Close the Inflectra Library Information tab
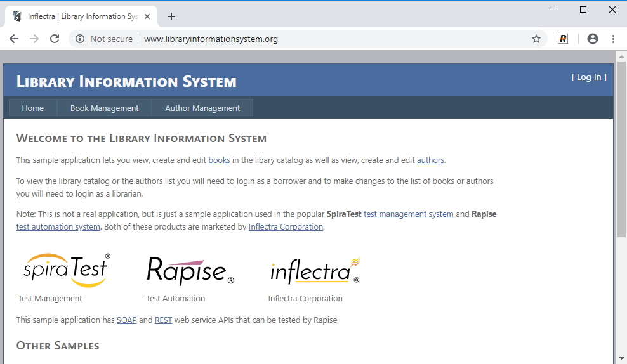Screen dimensions: 627x364 [147, 16]
